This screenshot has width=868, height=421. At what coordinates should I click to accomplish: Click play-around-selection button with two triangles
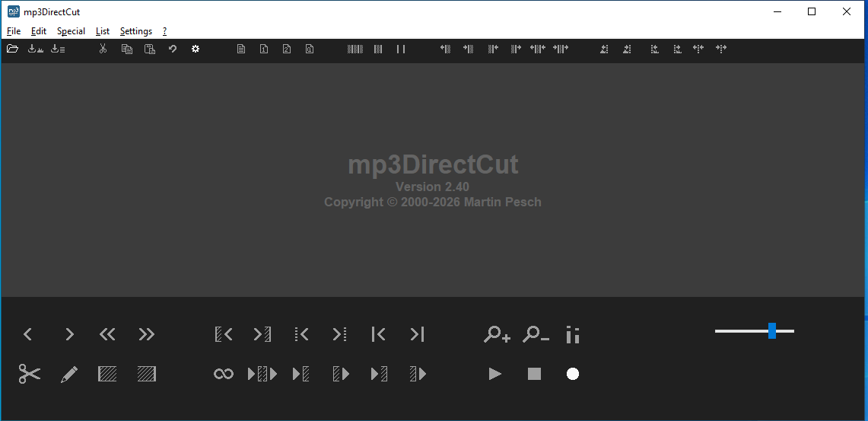click(x=262, y=374)
